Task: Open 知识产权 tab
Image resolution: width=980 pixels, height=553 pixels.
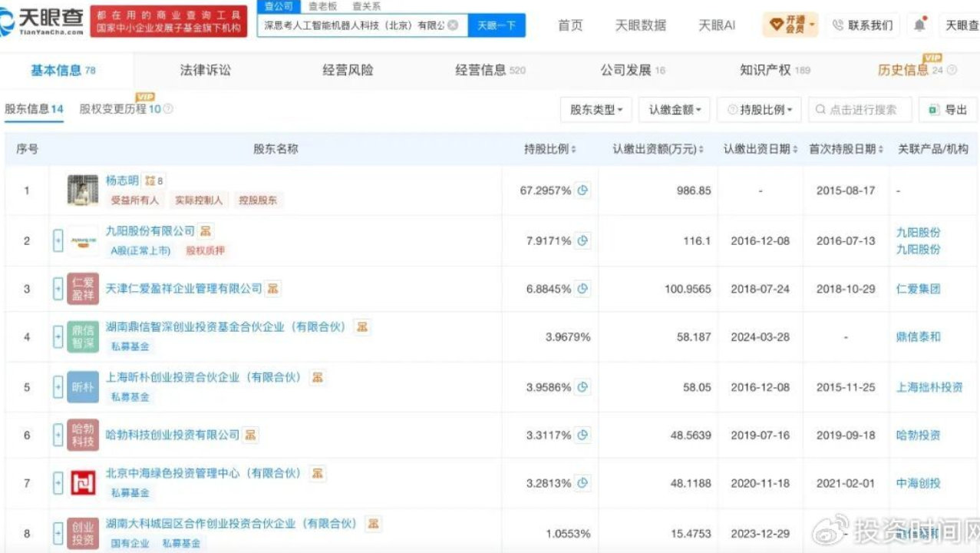Action: click(x=775, y=70)
